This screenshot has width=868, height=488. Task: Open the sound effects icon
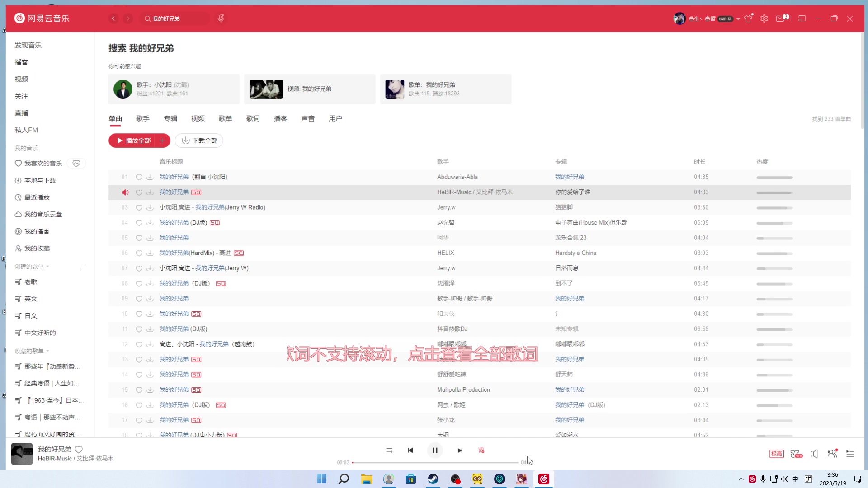pyautogui.click(x=796, y=454)
